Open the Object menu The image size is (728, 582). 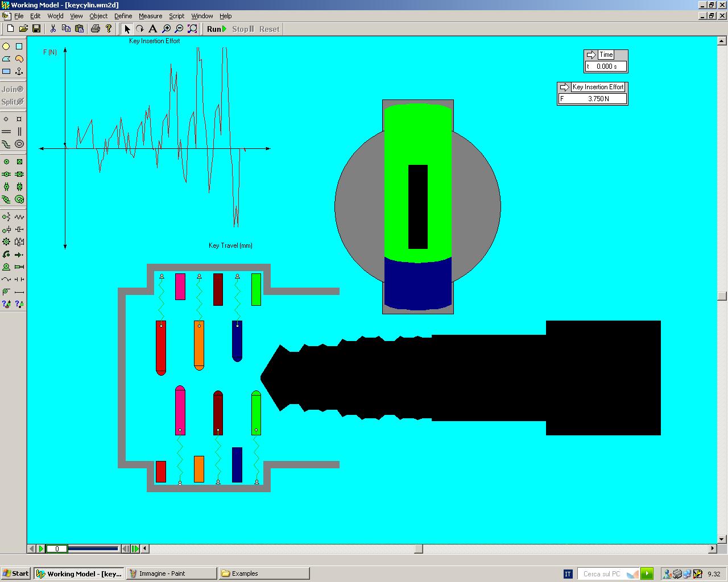click(98, 16)
